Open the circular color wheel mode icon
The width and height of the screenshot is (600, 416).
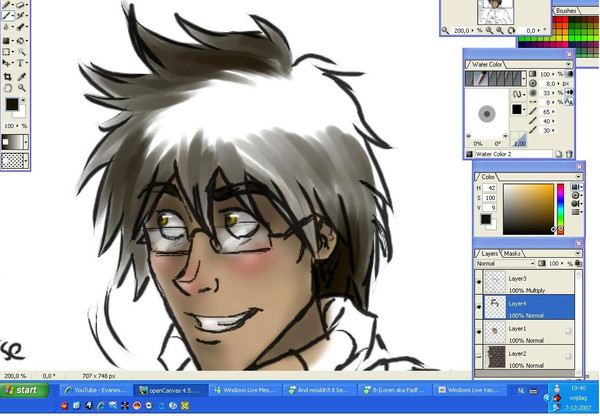tap(576, 195)
